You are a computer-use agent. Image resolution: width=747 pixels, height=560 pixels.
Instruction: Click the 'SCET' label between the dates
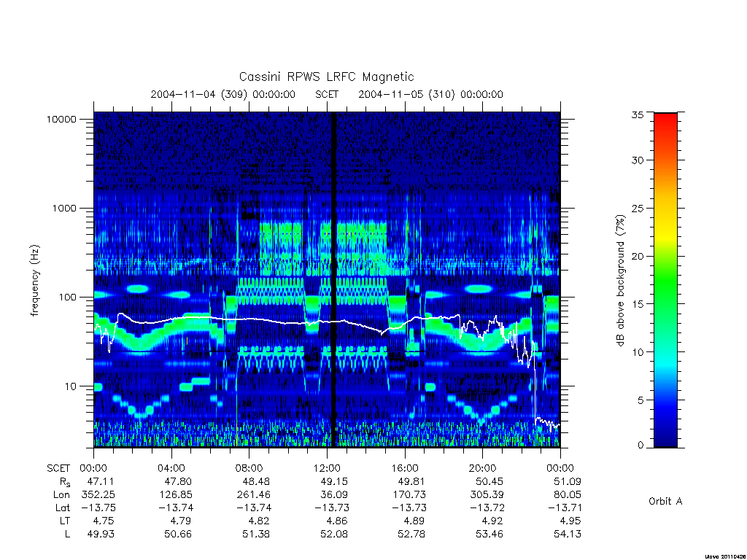click(327, 94)
